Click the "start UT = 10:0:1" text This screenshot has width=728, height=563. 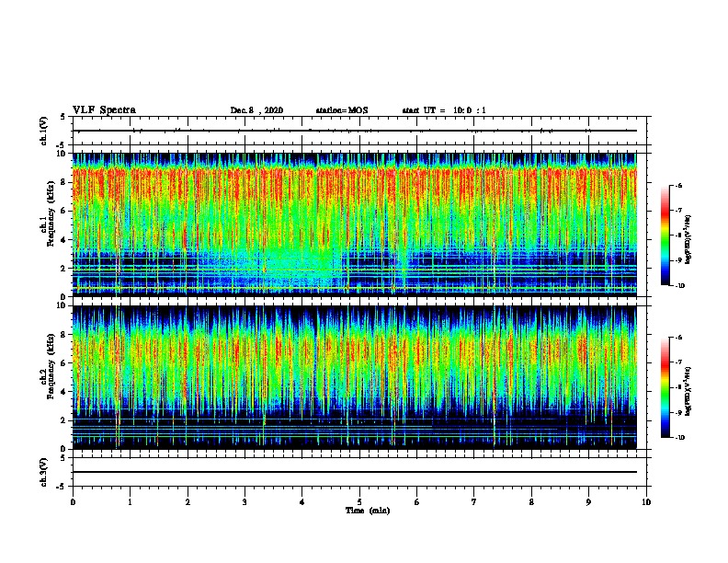pyautogui.click(x=444, y=110)
